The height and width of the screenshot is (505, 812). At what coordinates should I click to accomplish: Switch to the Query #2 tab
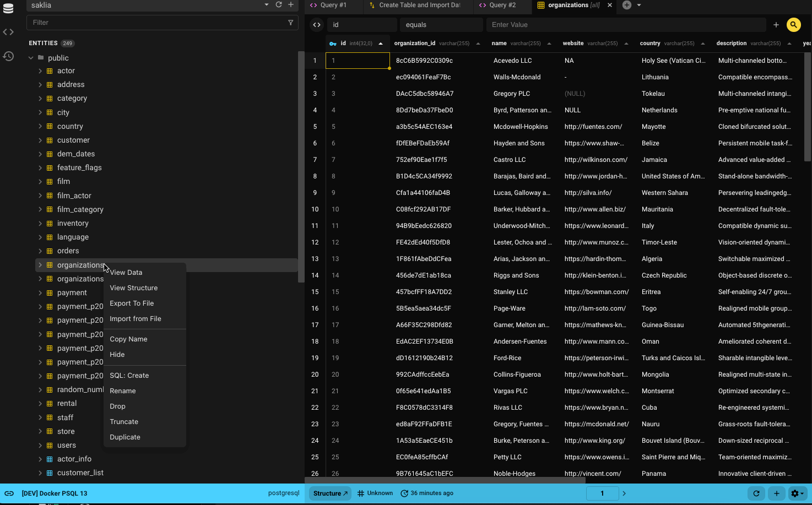point(502,5)
